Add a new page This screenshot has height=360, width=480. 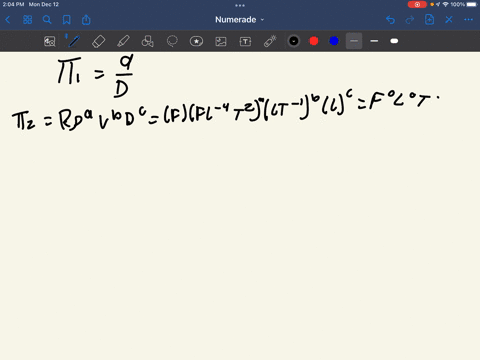(429, 20)
